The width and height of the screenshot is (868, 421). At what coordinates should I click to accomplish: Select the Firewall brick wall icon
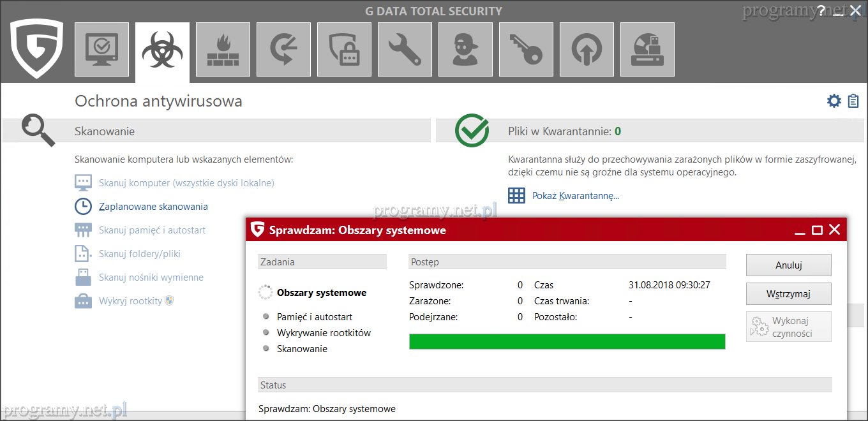(x=223, y=49)
